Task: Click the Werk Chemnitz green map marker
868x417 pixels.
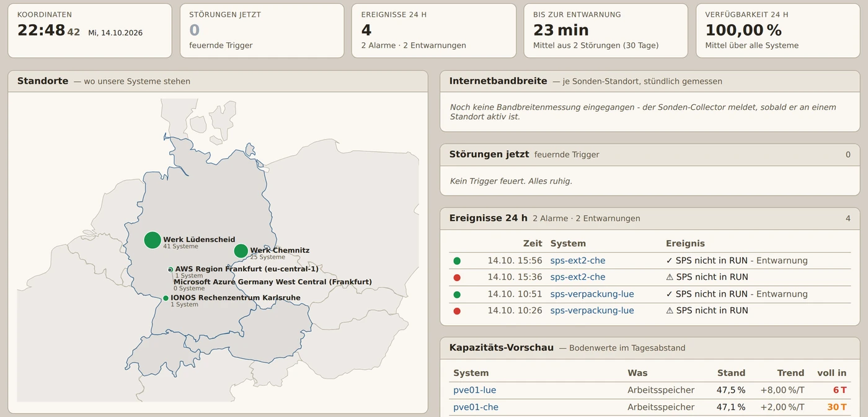Action: point(241,251)
